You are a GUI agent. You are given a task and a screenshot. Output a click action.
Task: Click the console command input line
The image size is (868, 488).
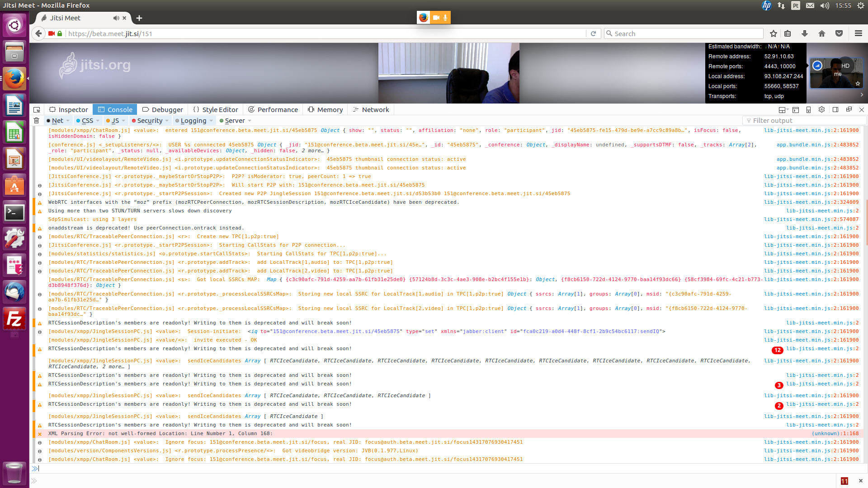448,469
